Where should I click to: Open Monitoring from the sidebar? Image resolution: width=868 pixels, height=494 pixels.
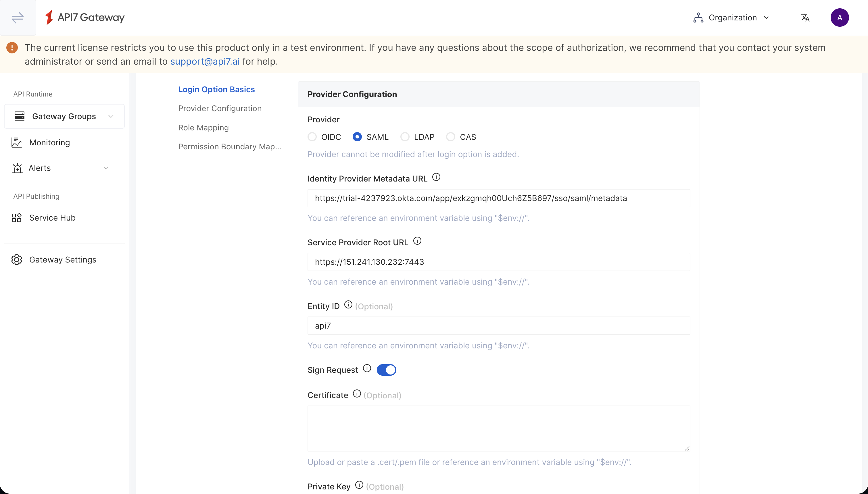(49, 142)
